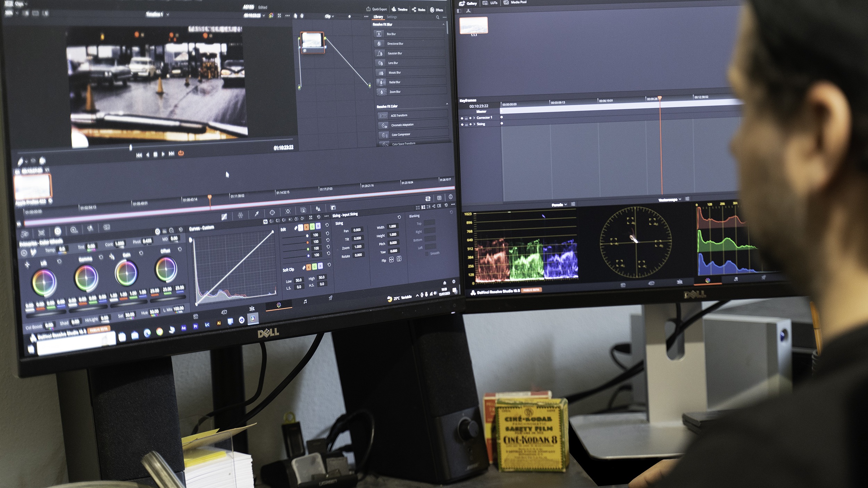Screen dimensions: 868x488
Task: Select the Gaussian Blur effect icon
Action: coord(380,53)
